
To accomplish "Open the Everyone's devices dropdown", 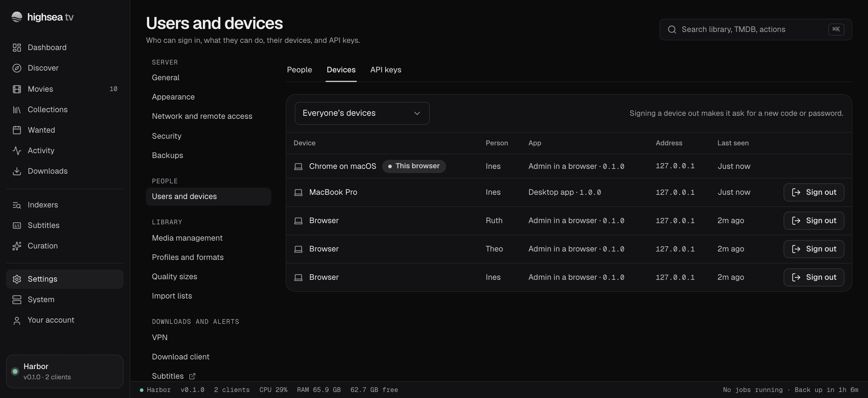I will [x=362, y=113].
